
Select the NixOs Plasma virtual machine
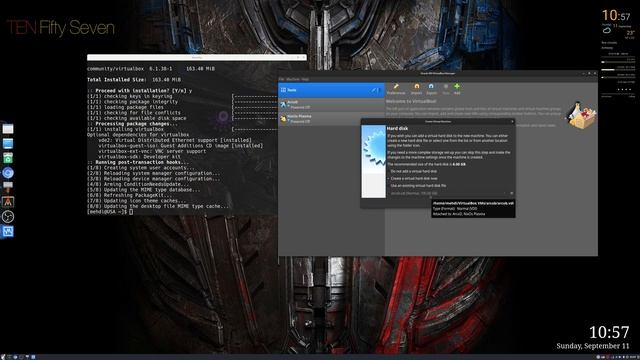coord(331,118)
